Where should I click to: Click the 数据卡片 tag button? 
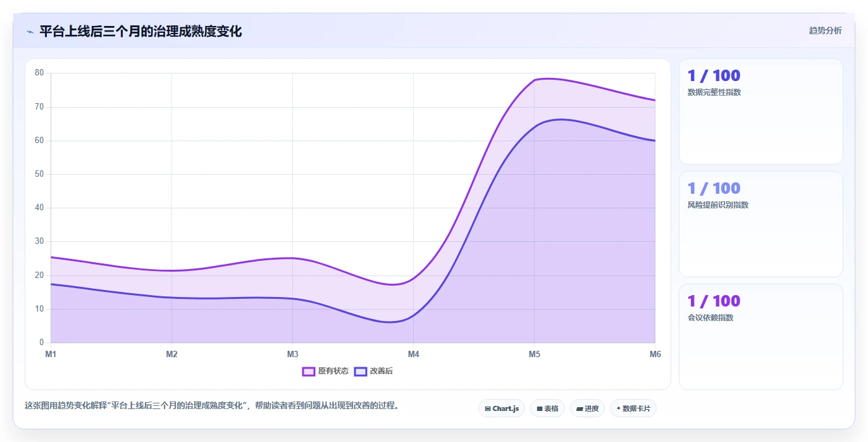pos(633,408)
